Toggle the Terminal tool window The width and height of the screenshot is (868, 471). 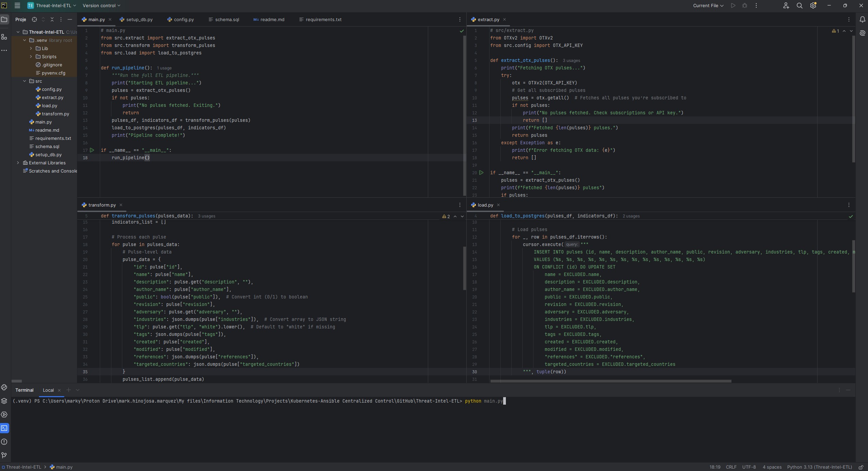4,428
